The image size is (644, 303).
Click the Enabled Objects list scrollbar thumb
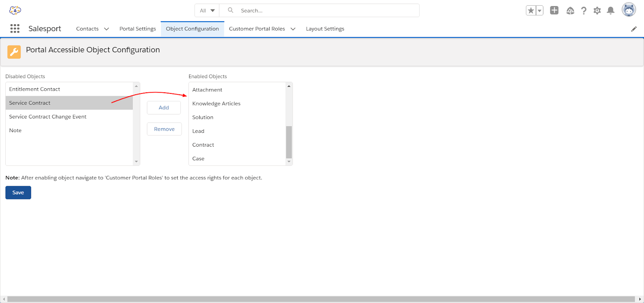pos(289,142)
